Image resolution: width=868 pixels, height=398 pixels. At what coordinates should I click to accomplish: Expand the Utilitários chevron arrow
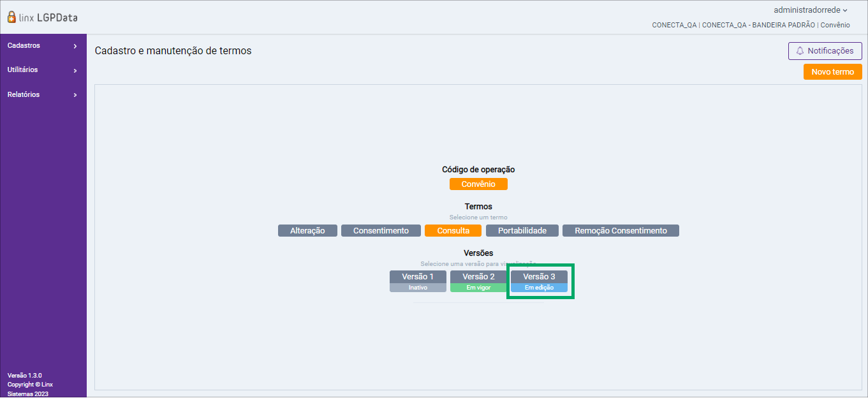click(x=75, y=70)
